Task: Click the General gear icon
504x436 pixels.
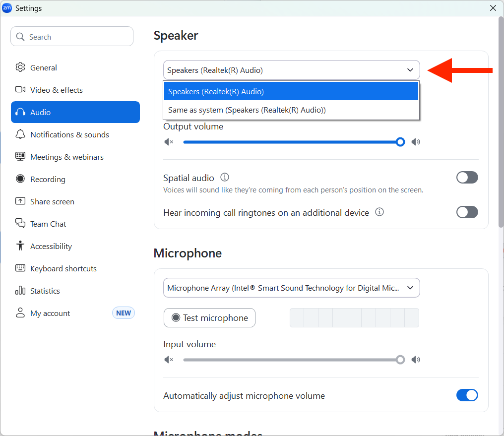Action: tap(20, 67)
